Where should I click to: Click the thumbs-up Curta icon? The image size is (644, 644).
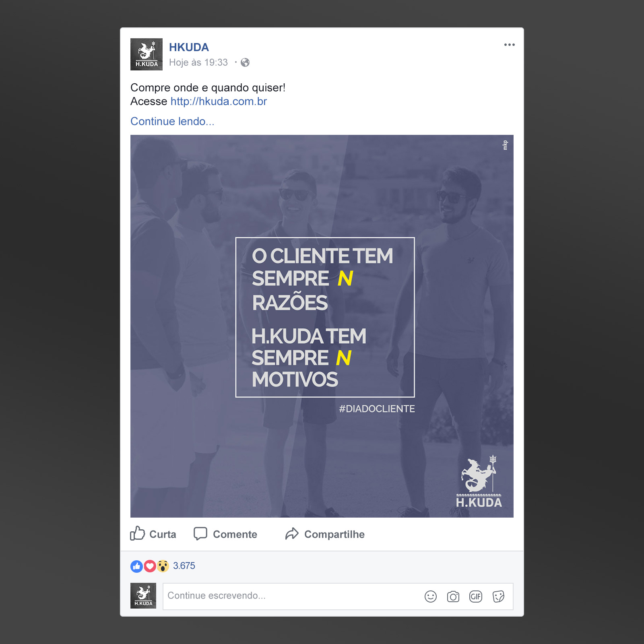pos(137,533)
